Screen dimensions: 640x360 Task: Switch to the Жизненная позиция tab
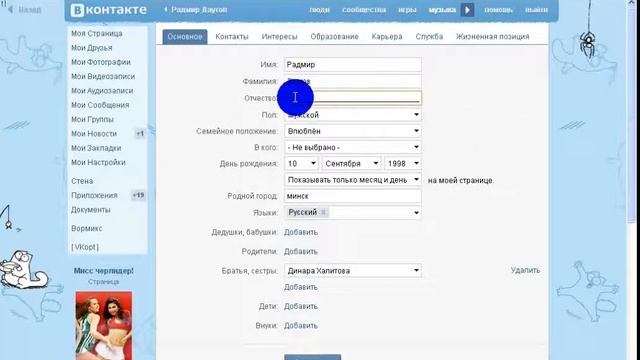point(492,37)
